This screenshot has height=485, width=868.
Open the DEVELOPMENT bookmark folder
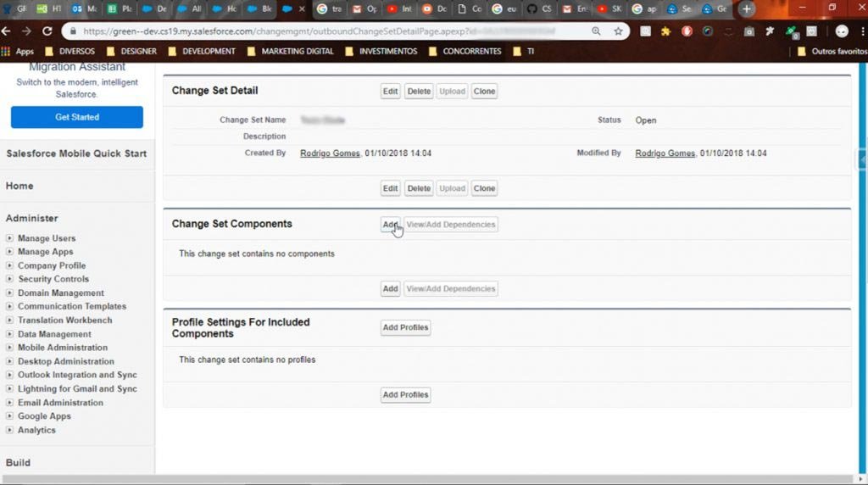coord(202,52)
